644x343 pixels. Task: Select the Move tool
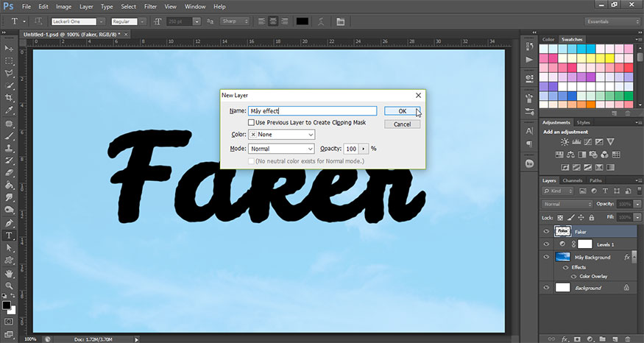(9, 49)
